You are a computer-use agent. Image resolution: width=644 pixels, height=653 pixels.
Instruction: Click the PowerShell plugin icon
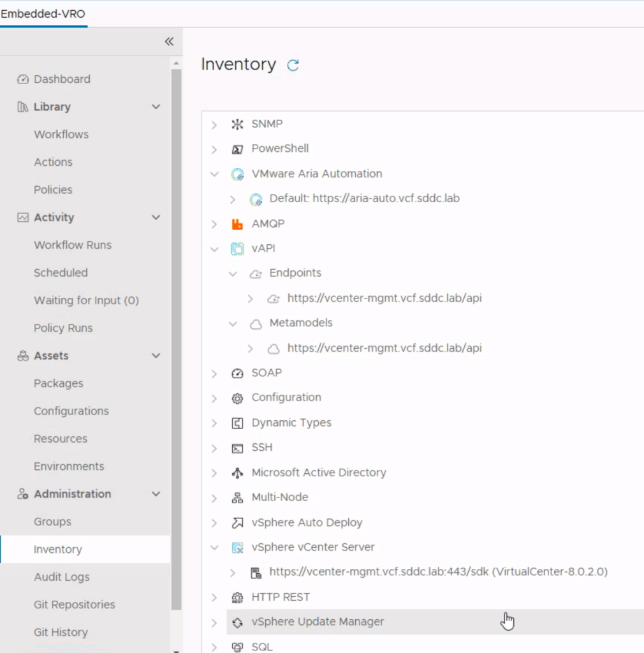click(x=237, y=149)
